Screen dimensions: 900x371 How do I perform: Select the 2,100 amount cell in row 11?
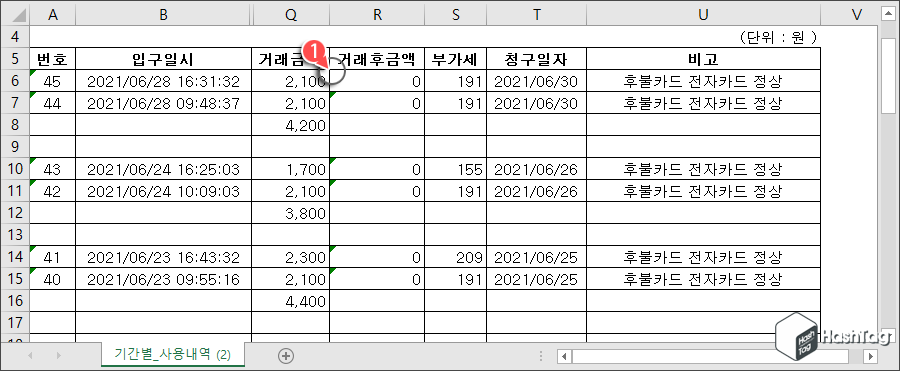(x=290, y=191)
